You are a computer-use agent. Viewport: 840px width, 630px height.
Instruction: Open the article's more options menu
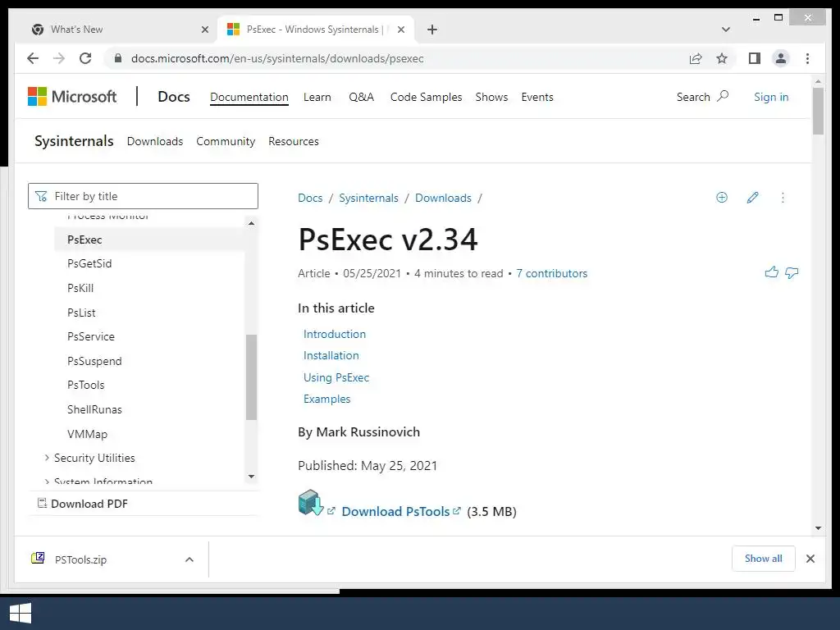[x=783, y=198]
